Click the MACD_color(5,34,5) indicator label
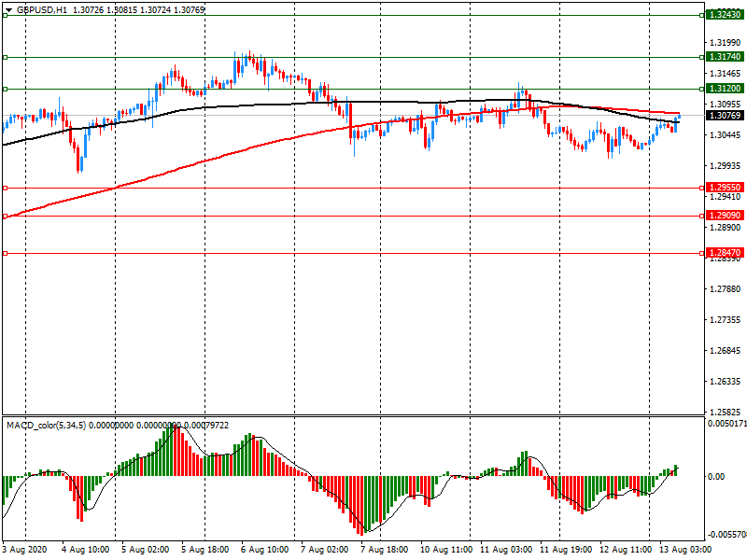The width and height of the screenshot is (747, 560). [46, 426]
